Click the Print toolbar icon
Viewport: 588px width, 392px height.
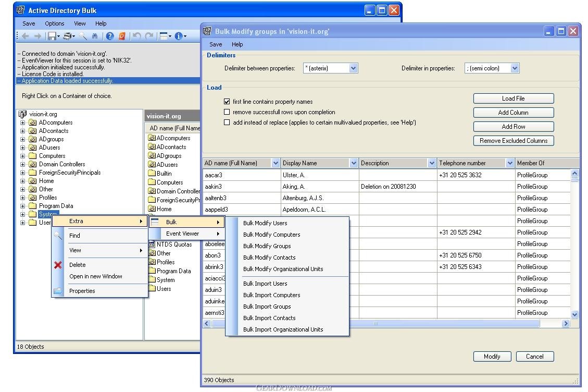pyautogui.click(x=68, y=36)
